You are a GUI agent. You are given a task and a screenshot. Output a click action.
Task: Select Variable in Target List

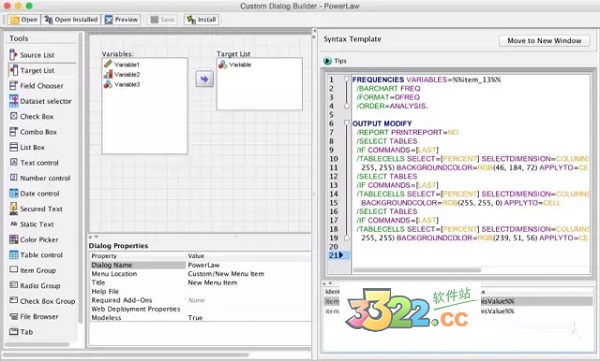coord(235,64)
